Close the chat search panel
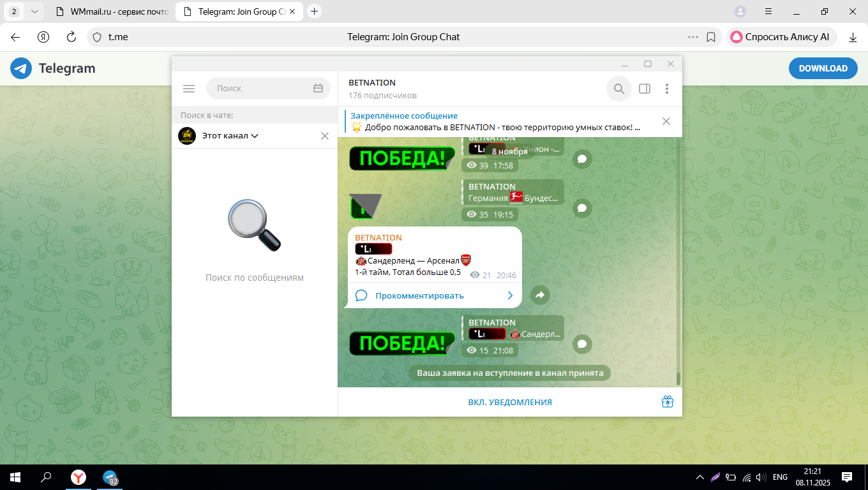This screenshot has height=490, width=868. 324,136
